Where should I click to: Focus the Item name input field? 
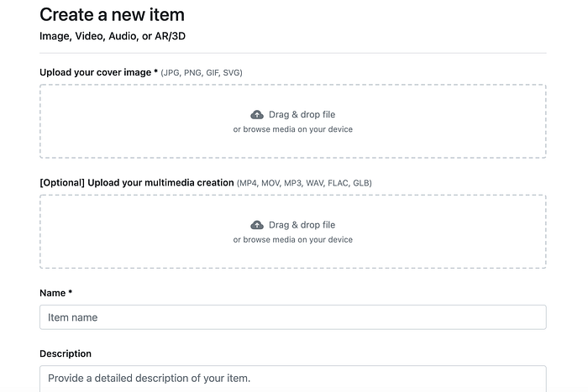(292, 317)
